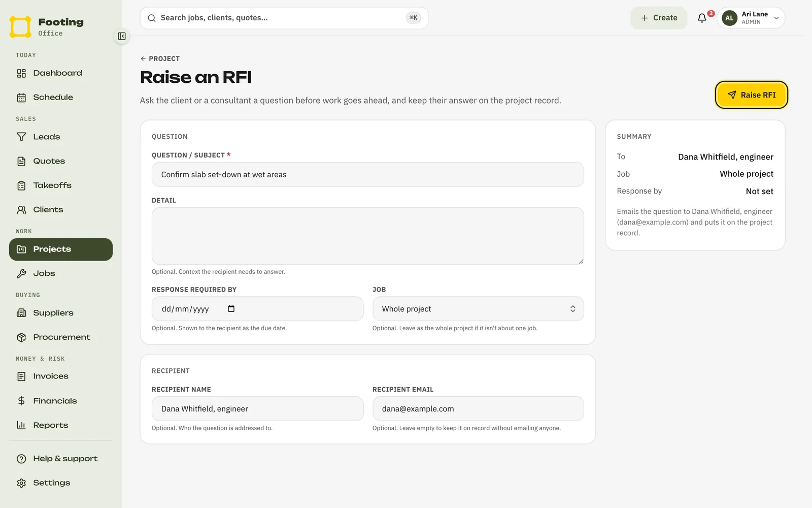Click the Question / Subject input field

(x=368, y=174)
